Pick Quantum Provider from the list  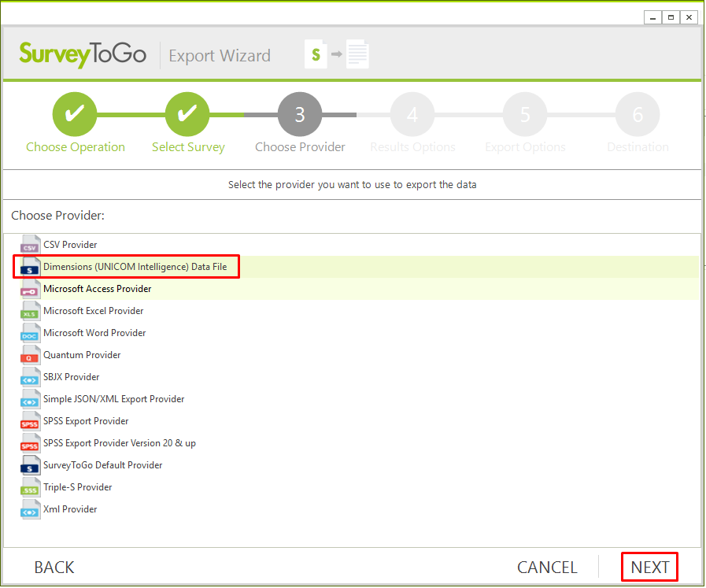[82, 355]
